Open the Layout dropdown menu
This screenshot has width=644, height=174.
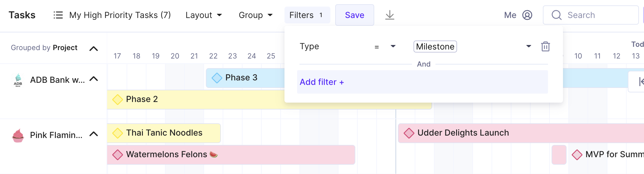pyautogui.click(x=204, y=15)
